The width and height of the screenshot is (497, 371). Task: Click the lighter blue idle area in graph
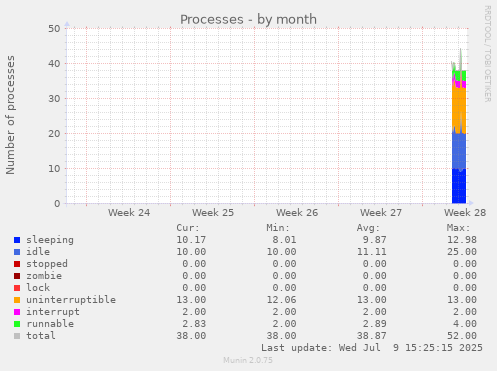459,152
